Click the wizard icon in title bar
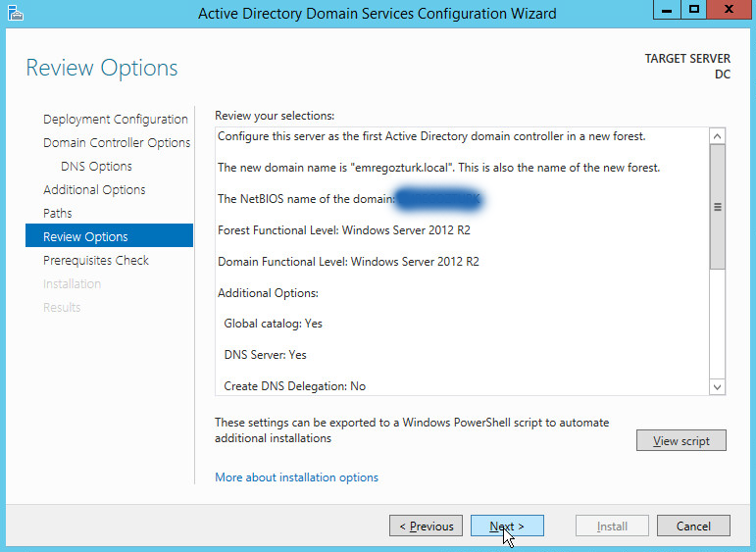This screenshot has height=552, width=756. coord(12,13)
